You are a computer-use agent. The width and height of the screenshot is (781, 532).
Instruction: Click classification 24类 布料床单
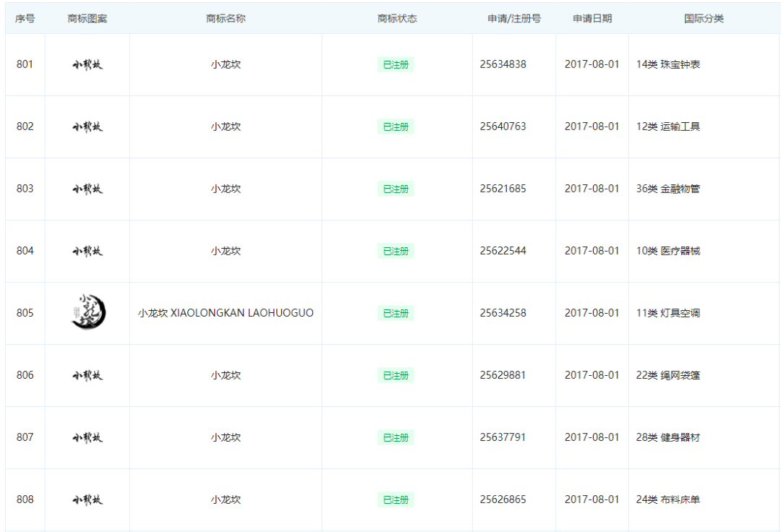point(668,500)
